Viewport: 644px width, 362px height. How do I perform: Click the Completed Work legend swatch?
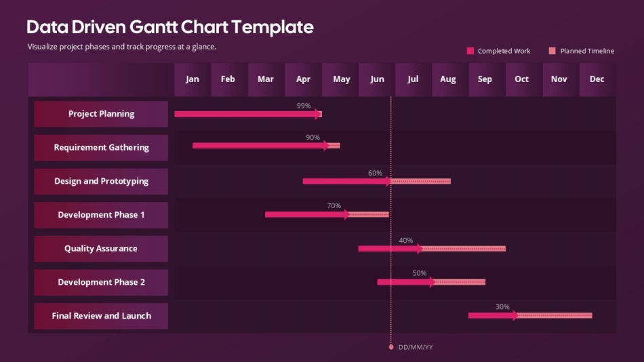[470, 51]
